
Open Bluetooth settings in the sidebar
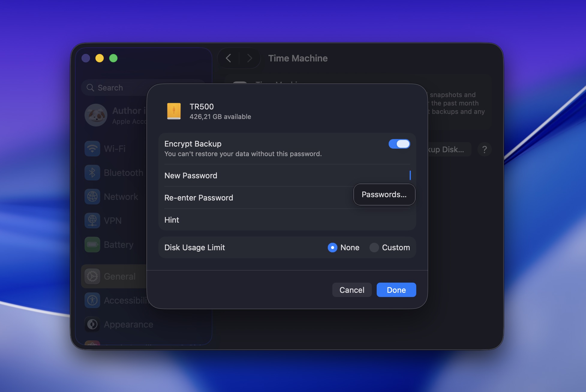[x=114, y=173]
